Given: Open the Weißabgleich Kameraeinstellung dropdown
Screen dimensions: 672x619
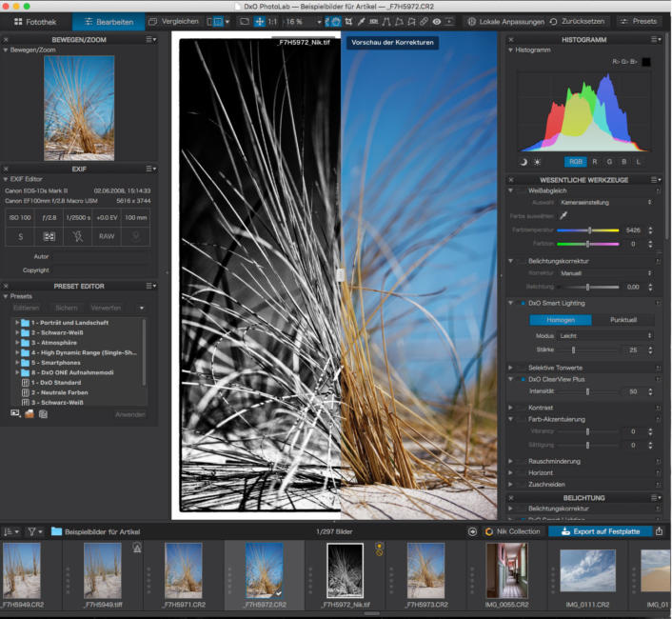Looking at the screenshot, I should [605, 202].
